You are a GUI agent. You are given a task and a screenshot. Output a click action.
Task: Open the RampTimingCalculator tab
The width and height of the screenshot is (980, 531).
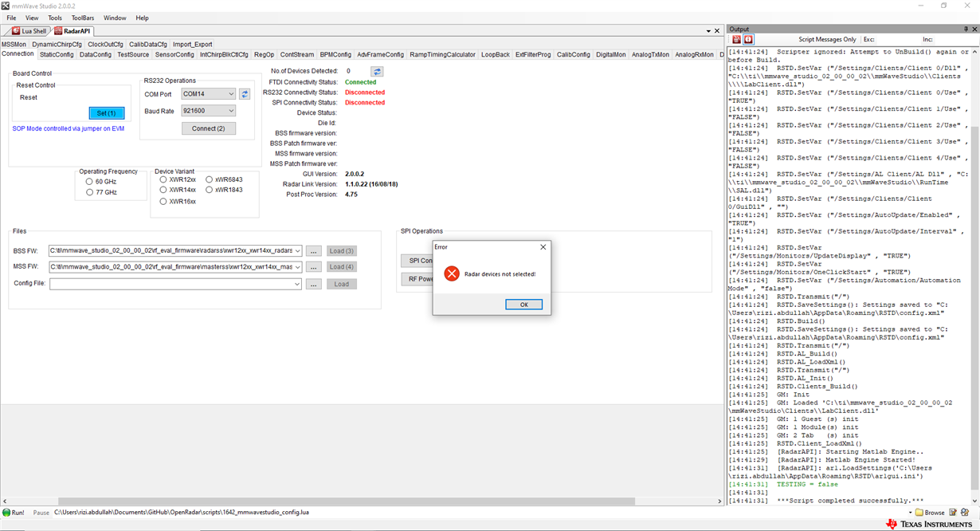point(443,55)
